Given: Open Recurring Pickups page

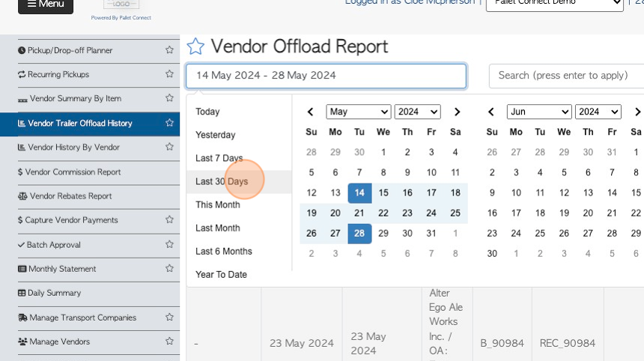Looking at the screenshot, I should [58, 74].
